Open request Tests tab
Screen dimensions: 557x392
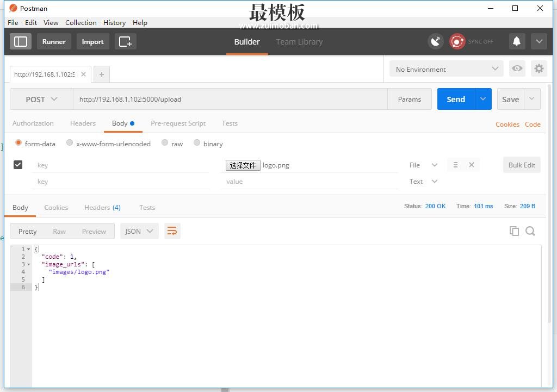tap(230, 123)
